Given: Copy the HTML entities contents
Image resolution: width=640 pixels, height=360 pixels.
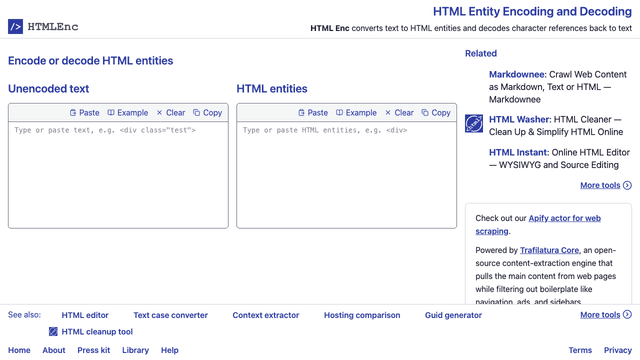Looking at the screenshot, I should tap(441, 113).
